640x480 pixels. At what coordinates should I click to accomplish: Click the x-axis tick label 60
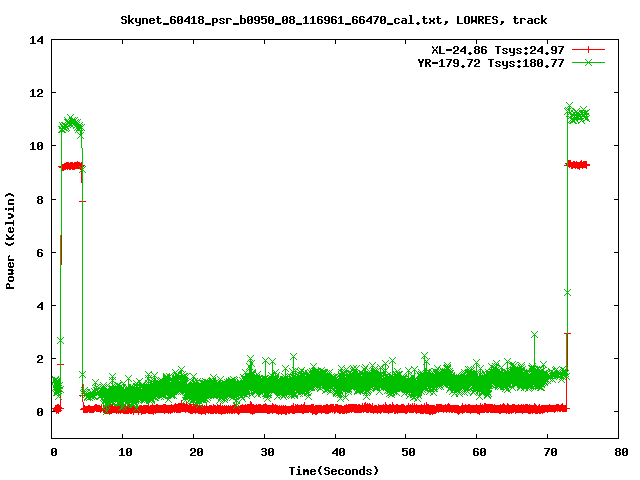click(479, 452)
